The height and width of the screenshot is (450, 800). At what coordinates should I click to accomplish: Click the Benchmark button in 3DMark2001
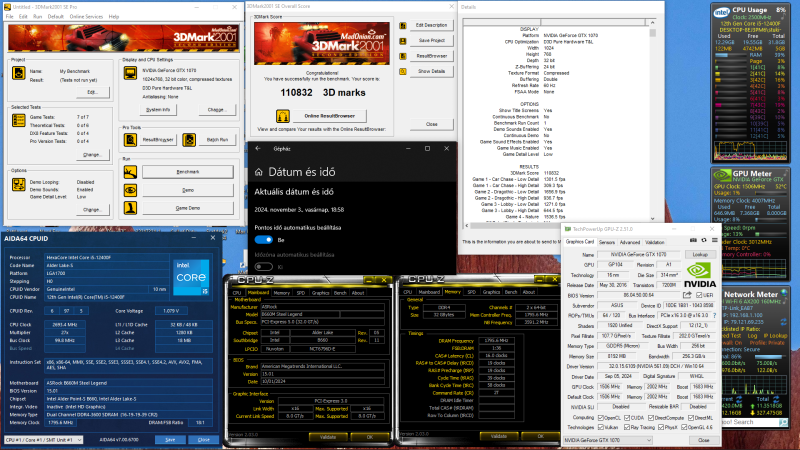coord(188,172)
